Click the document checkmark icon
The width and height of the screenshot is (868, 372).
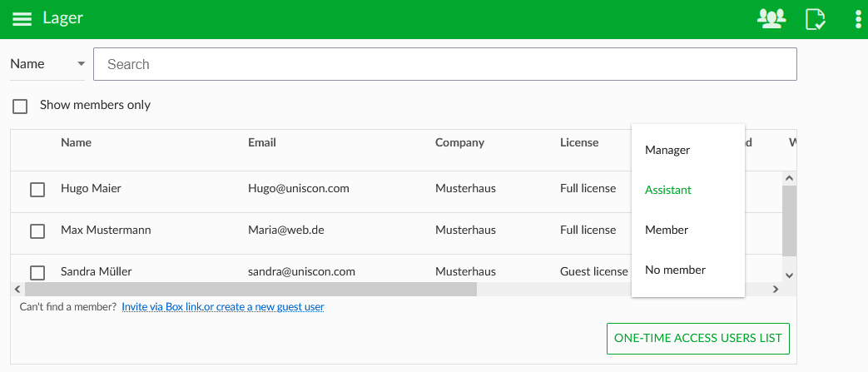click(x=816, y=19)
